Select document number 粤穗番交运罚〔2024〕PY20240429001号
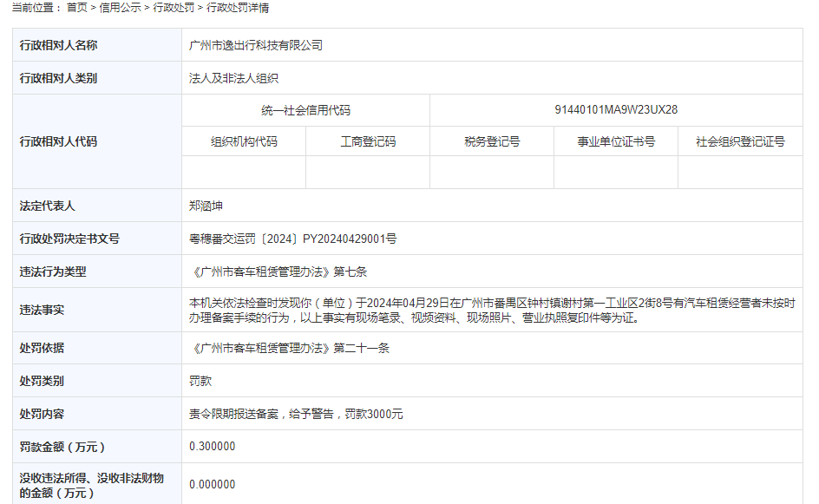Viewport: 819px width, 504px height. (293, 239)
